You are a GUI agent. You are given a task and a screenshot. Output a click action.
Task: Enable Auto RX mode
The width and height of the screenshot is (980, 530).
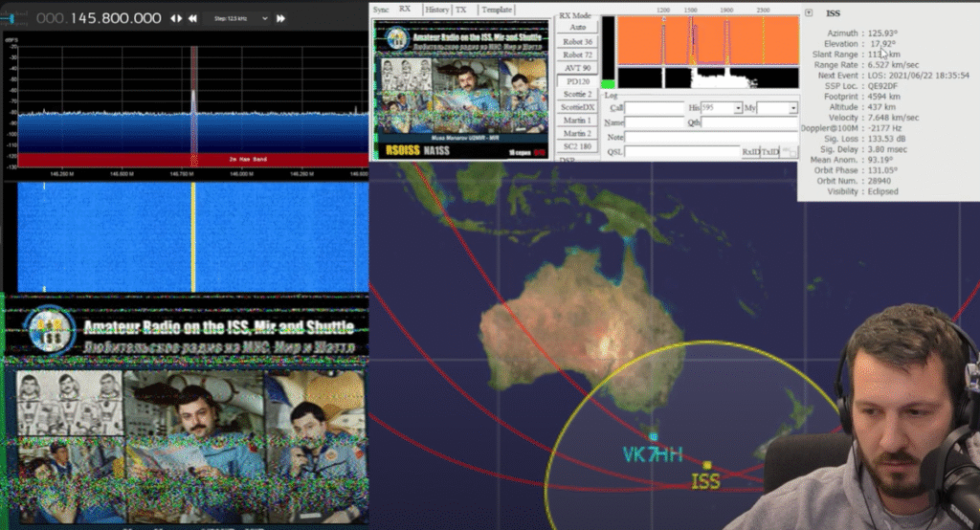point(577,28)
